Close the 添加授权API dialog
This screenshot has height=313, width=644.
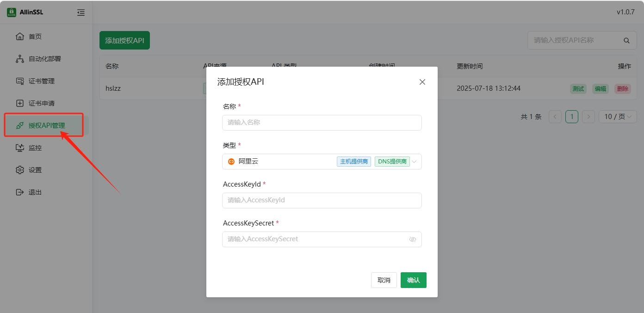(422, 82)
